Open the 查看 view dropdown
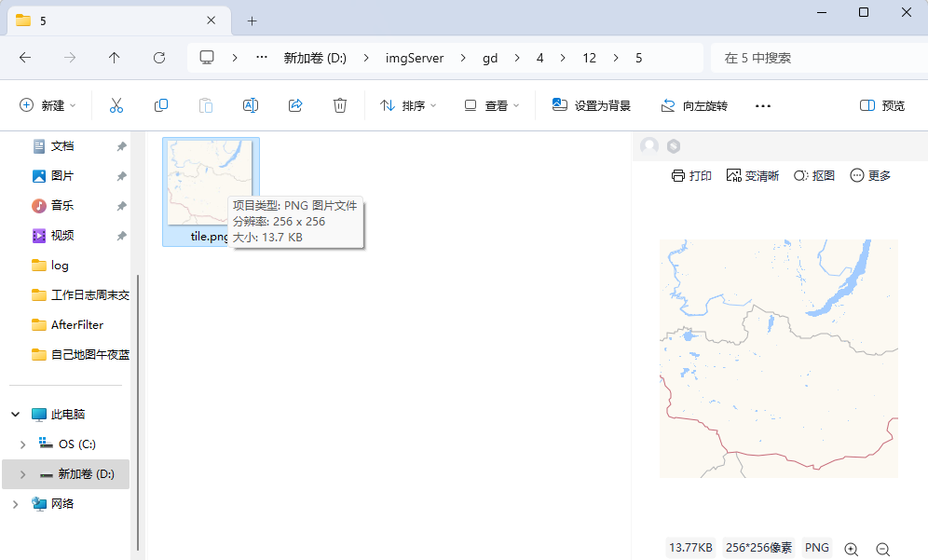The width and height of the screenshot is (928, 560). coord(492,105)
